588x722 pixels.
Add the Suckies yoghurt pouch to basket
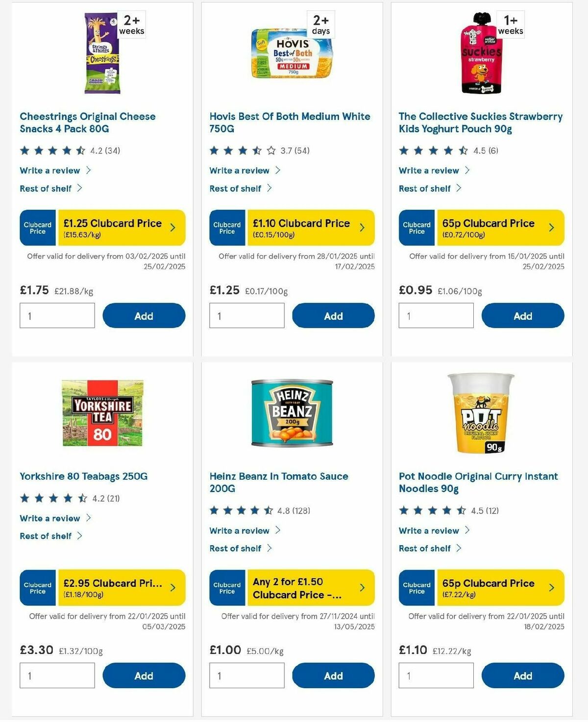(523, 315)
